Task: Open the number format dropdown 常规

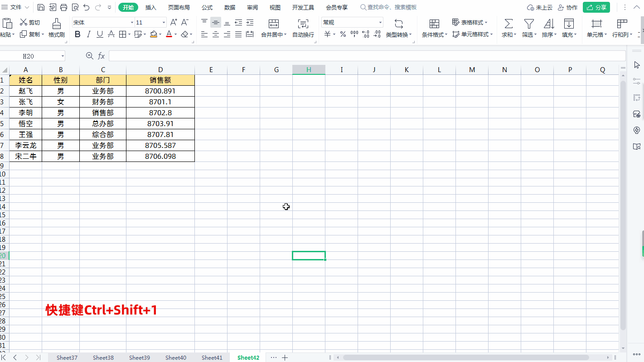Action: (380, 22)
